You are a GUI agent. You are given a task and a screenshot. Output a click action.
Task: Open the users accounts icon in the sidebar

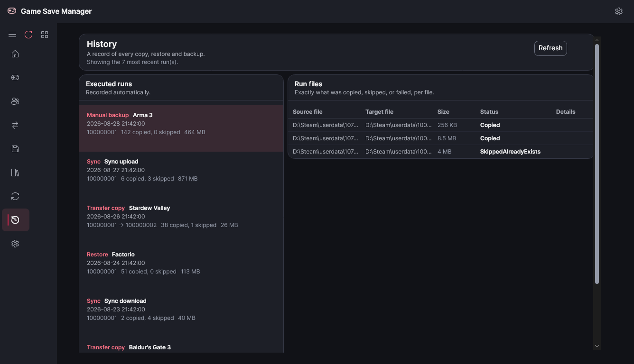click(x=15, y=101)
